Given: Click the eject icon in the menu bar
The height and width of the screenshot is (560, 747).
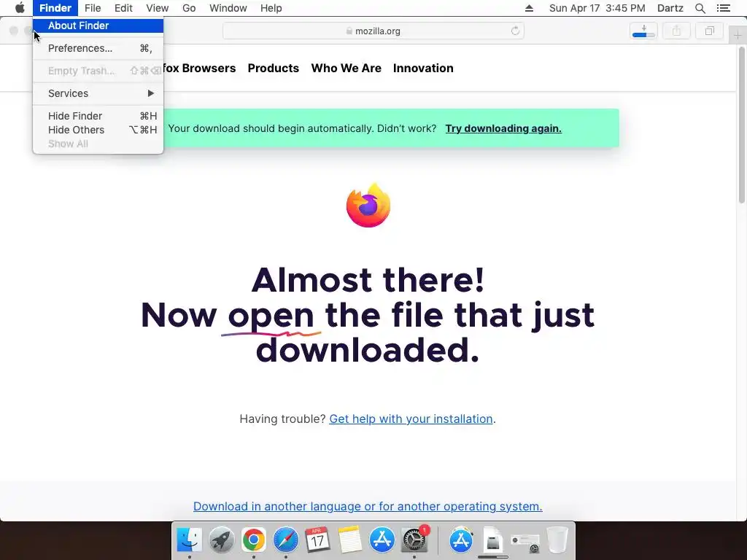Looking at the screenshot, I should coord(529,8).
